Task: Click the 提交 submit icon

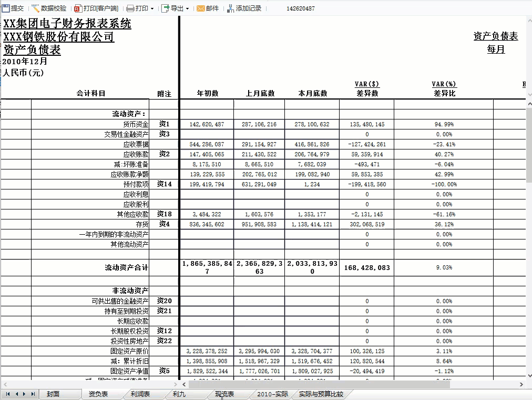Action: (6, 8)
